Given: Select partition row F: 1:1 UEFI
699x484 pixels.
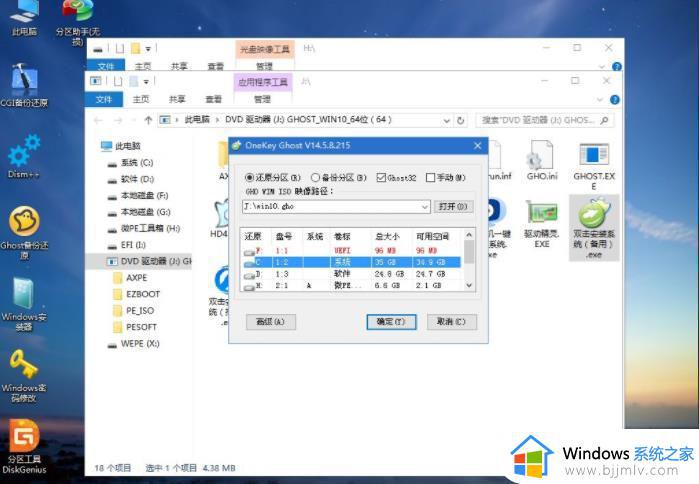Looking at the screenshot, I should click(351, 250).
